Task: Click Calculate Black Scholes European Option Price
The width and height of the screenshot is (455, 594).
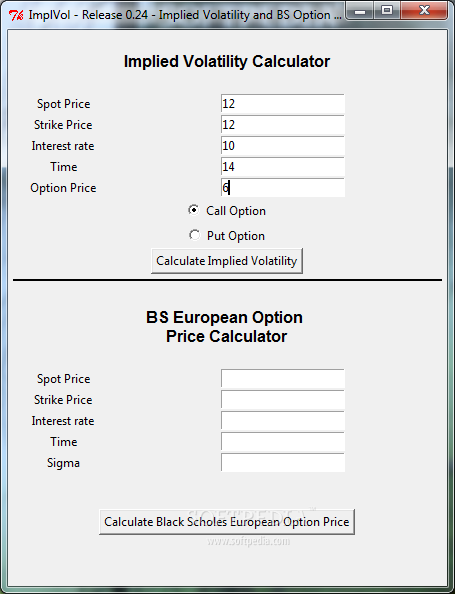Action: [227, 522]
